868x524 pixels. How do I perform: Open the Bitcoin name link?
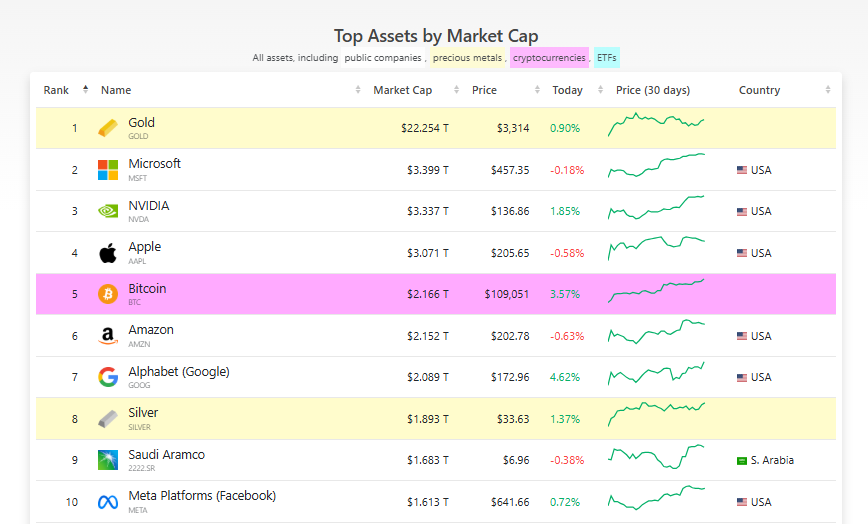click(x=147, y=288)
